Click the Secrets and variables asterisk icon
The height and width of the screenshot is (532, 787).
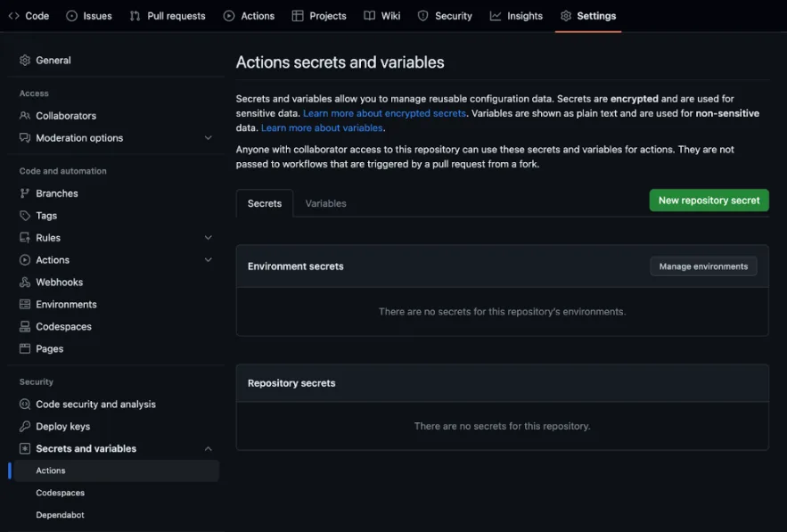point(25,448)
